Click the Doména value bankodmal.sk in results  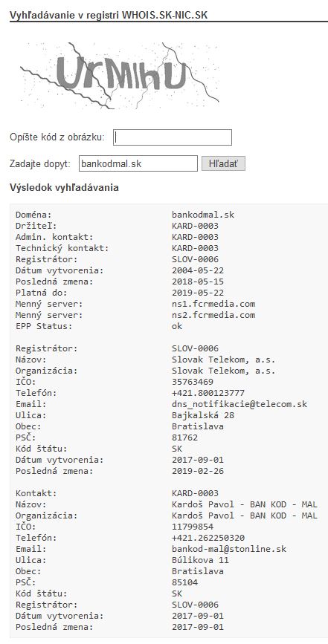(203, 215)
